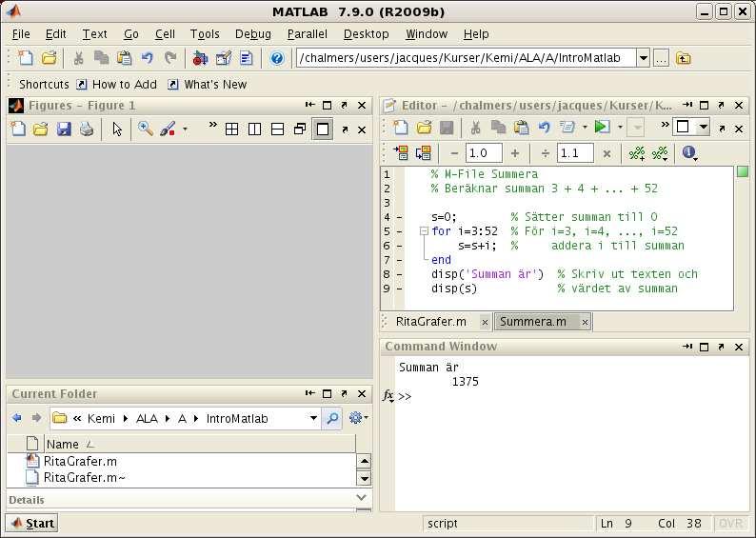Run Summera.m with green play icon
This screenshot has width=756, height=538.
pyautogui.click(x=602, y=128)
